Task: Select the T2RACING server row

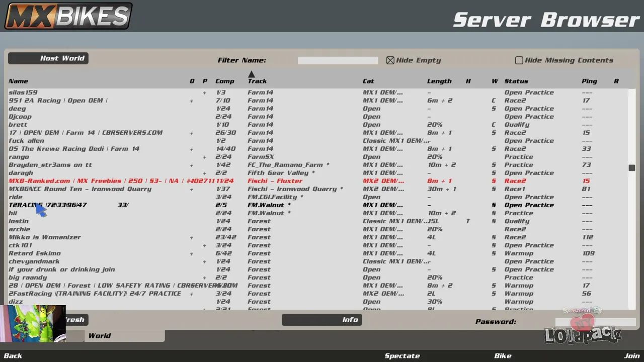Action: 318,205
